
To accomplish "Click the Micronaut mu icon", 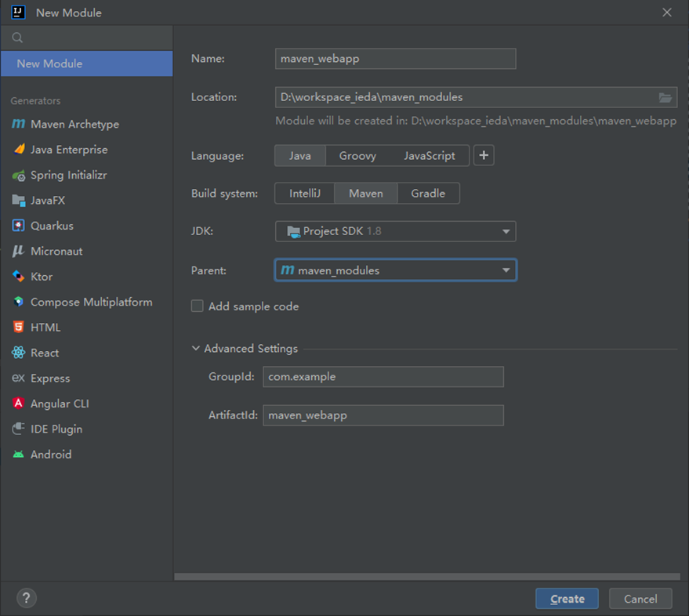I will click(x=19, y=251).
